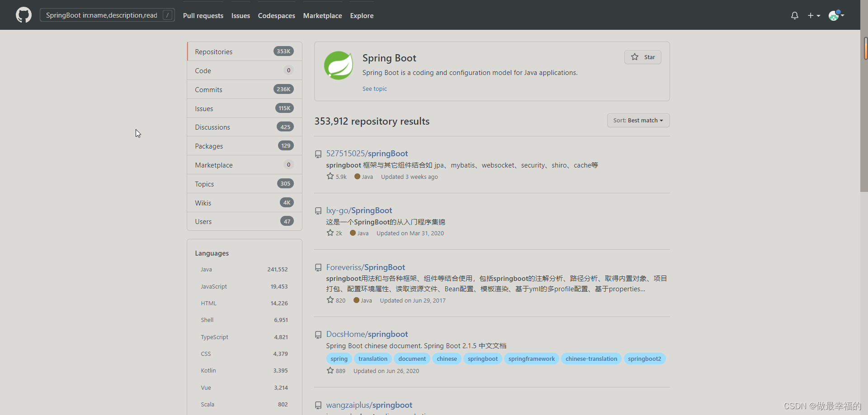868x415 pixels.
Task: Open Marketplace in the top navigation
Action: point(322,15)
